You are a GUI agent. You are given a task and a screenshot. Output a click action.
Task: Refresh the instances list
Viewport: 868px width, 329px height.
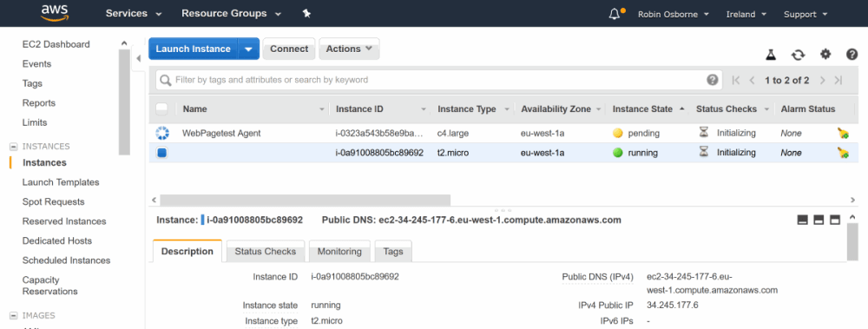pyautogui.click(x=798, y=55)
